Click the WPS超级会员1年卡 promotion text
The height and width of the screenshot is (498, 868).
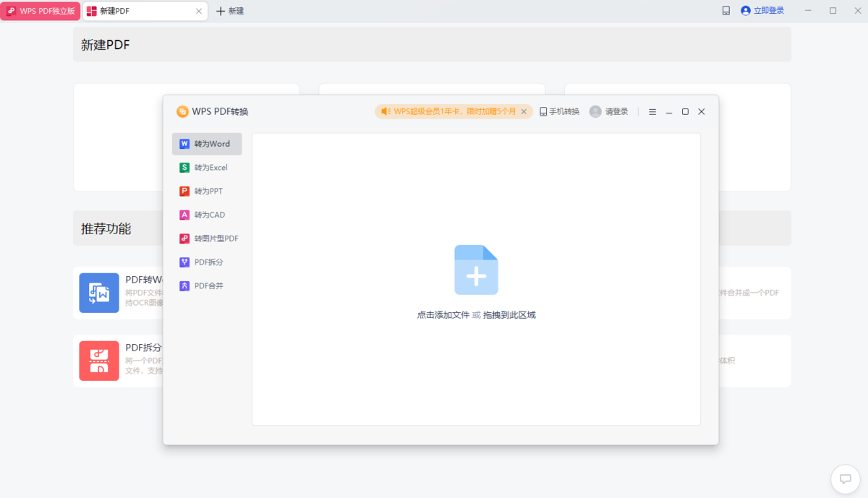coord(455,112)
